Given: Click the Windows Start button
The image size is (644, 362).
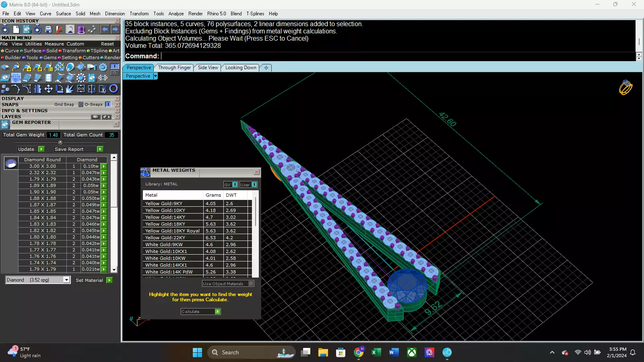Looking at the screenshot, I should (x=198, y=352).
